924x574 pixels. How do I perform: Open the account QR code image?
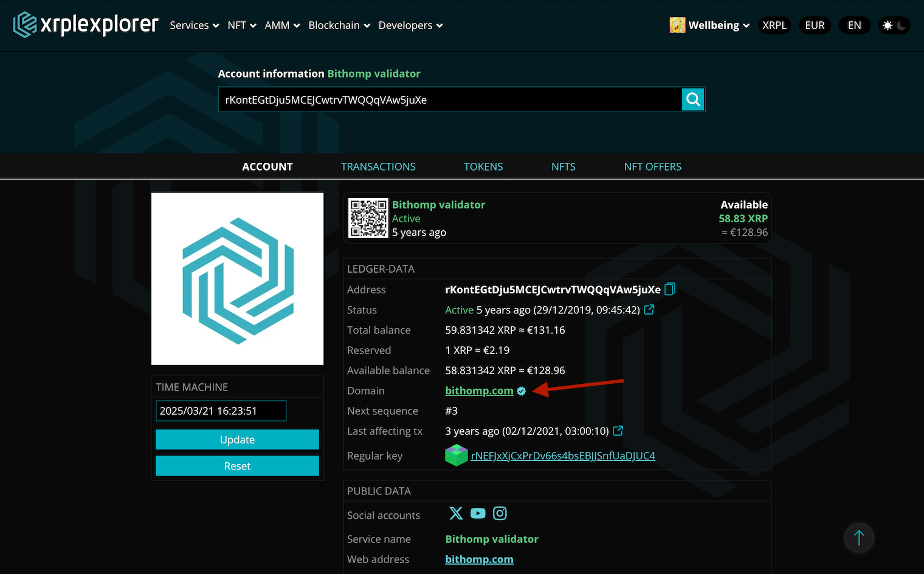pos(368,218)
